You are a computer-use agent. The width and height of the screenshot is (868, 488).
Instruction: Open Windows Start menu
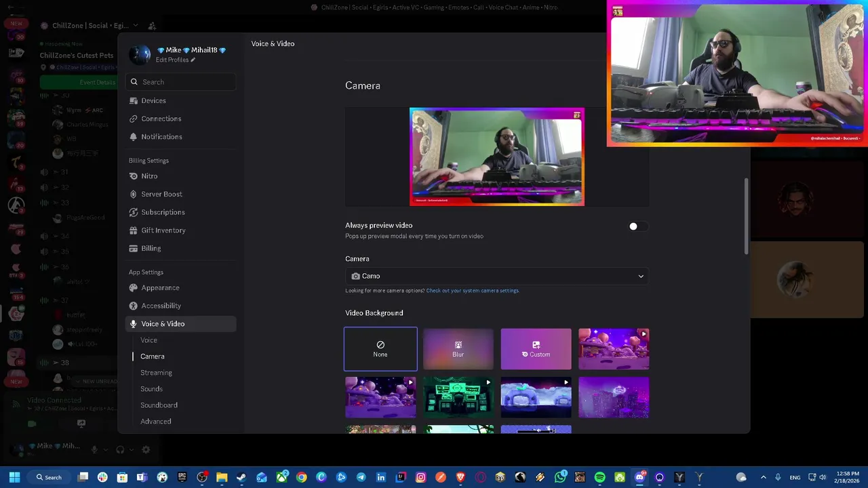[14, 477]
